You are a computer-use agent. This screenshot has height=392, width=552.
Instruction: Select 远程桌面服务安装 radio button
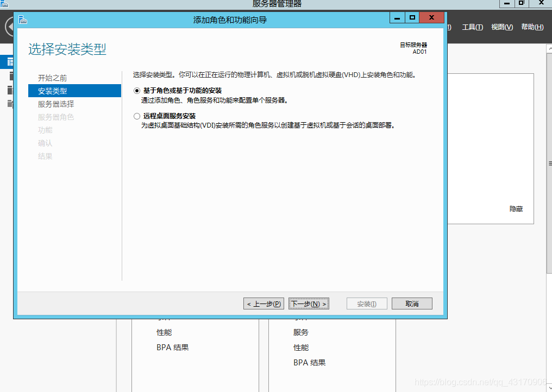coord(137,116)
